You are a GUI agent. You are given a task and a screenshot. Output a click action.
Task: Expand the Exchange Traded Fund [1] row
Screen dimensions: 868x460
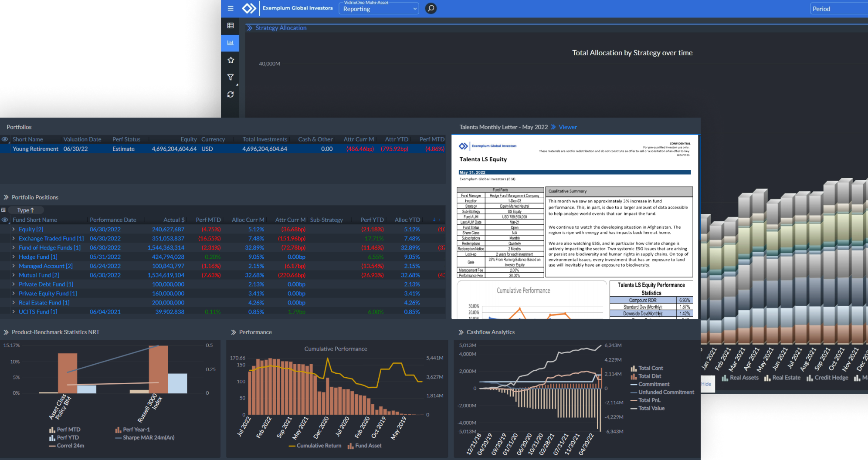pyautogui.click(x=14, y=238)
